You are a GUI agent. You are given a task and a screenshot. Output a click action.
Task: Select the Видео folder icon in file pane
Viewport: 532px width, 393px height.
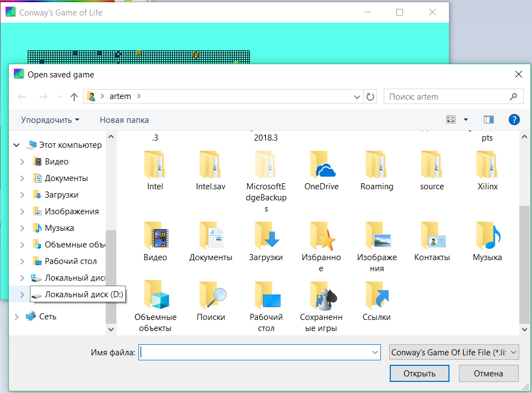click(157, 236)
